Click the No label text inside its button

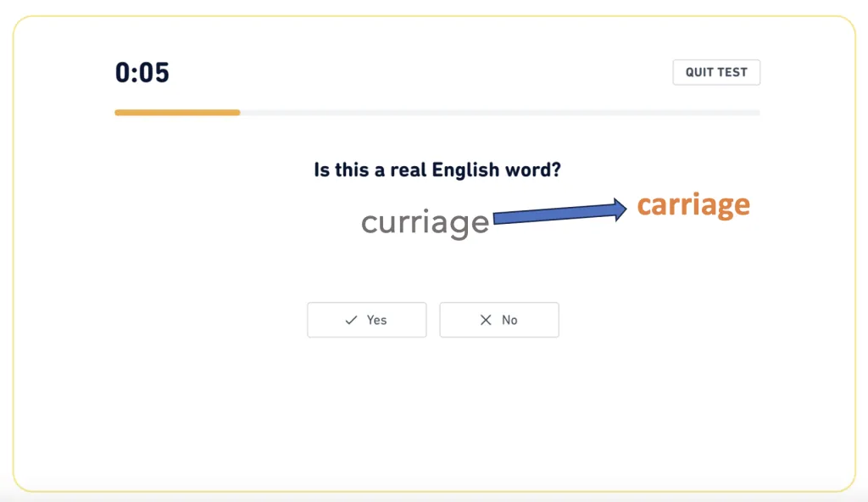(x=509, y=320)
